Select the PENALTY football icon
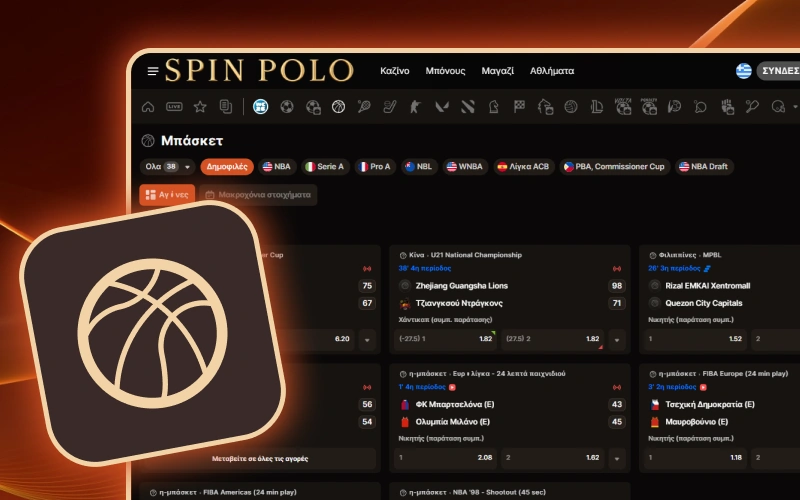Image resolution: width=800 pixels, height=500 pixels. (x=649, y=107)
